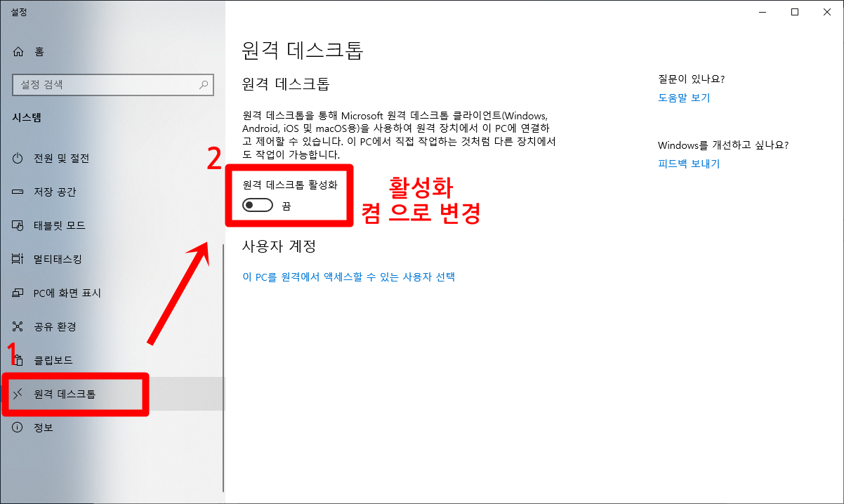Image resolution: width=844 pixels, height=504 pixels.
Task: Go to 홈 settings page
Action: point(112,51)
